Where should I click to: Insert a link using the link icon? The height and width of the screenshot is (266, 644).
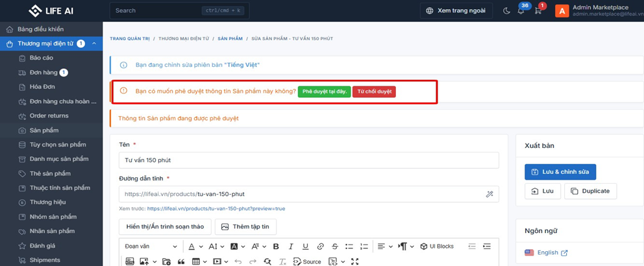(320, 247)
